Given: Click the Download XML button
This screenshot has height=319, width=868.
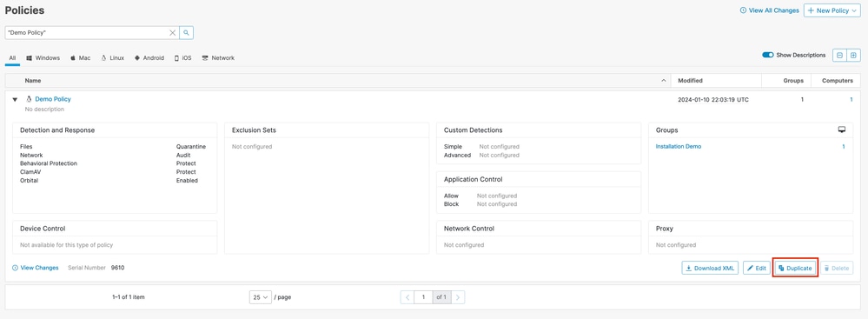Looking at the screenshot, I should [710, 268].
